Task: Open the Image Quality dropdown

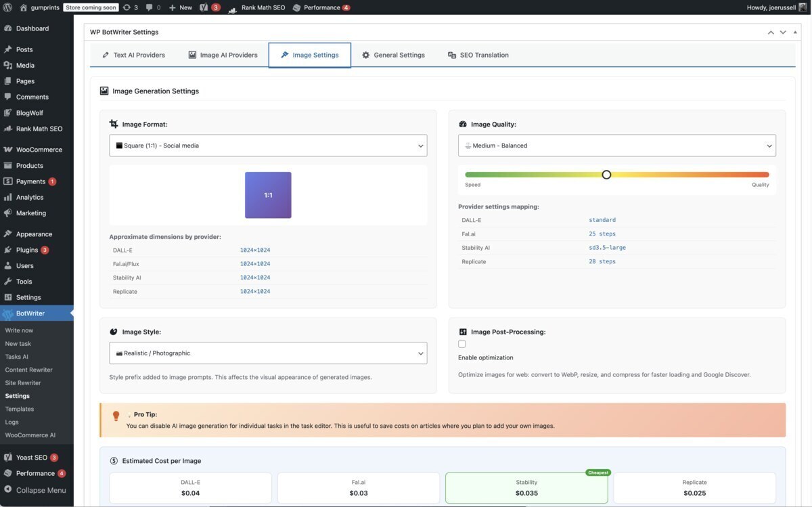Action: [x=617, y=145]
